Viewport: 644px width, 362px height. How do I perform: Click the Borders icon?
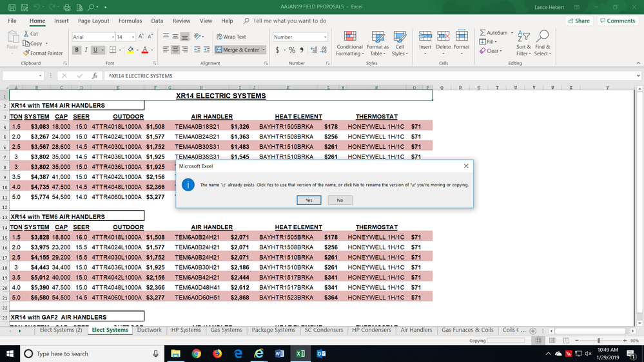tap(113, 50)
